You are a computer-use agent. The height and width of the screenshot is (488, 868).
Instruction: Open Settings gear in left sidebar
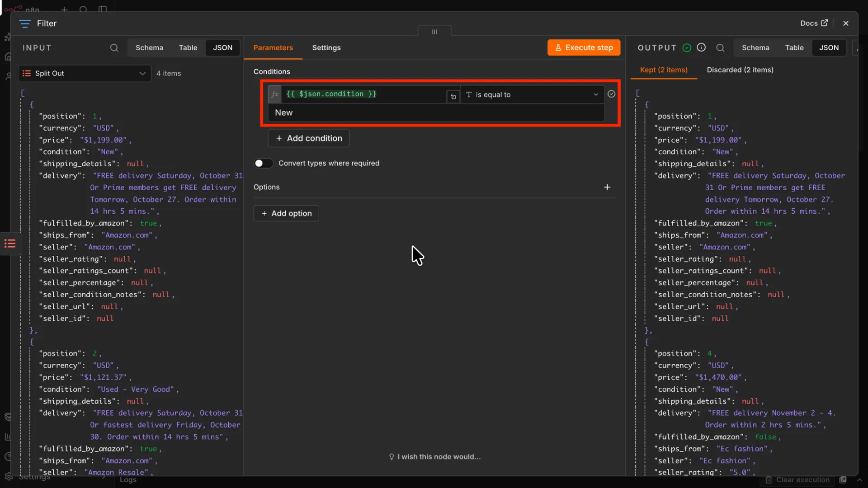[8, 476]
